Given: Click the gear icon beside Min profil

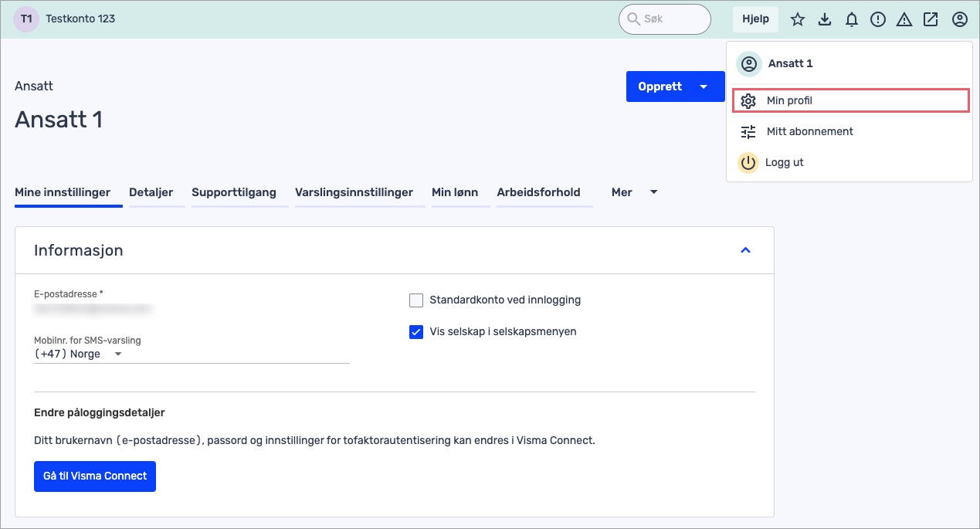Looking at the screenshot, I should pyautogui.click(x=748, y=101).
